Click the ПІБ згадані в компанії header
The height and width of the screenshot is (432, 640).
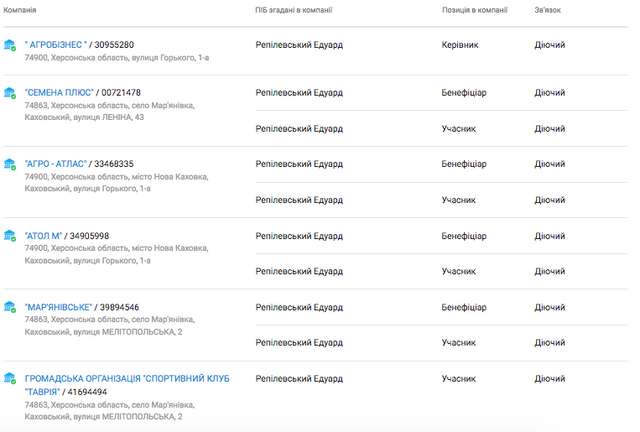click(x=294, y=9)
